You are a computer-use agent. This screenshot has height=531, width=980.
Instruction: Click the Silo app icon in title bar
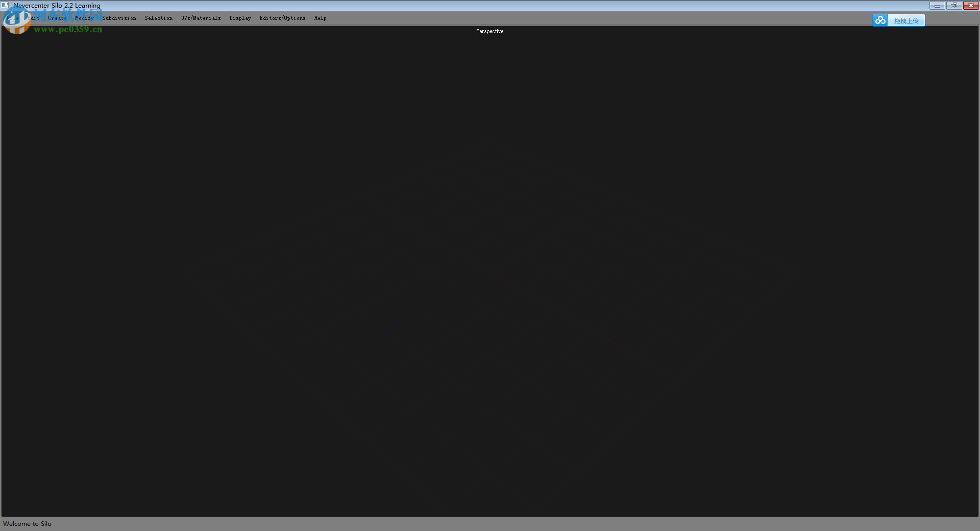pos(5,5)
